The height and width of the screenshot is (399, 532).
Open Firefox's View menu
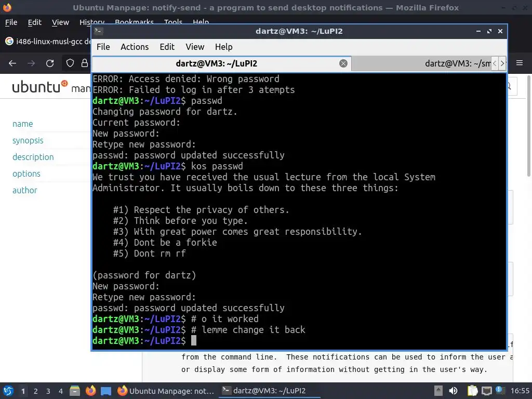(x=60, y=22)
